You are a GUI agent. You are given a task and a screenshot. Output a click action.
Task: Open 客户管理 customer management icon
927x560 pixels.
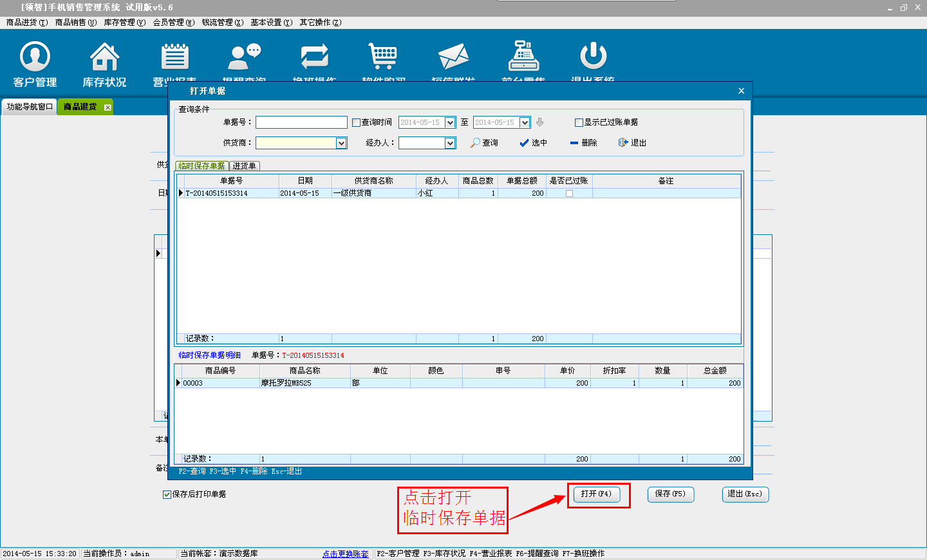(35, 58)
